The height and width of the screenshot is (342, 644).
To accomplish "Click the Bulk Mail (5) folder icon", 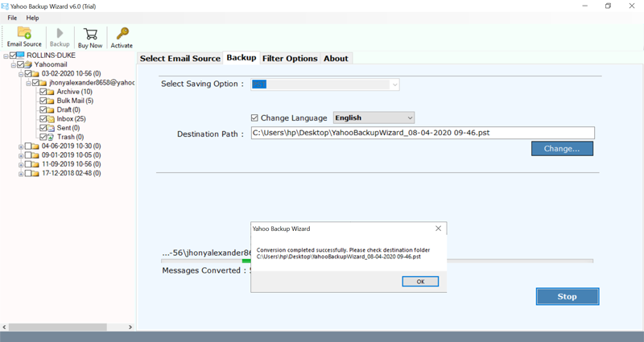I will pyautogui.click(x=51, y=101).
